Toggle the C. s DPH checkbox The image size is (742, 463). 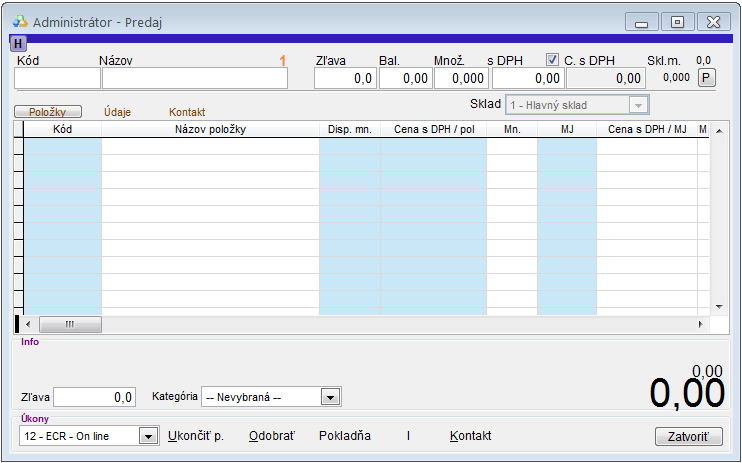[553, 60]
